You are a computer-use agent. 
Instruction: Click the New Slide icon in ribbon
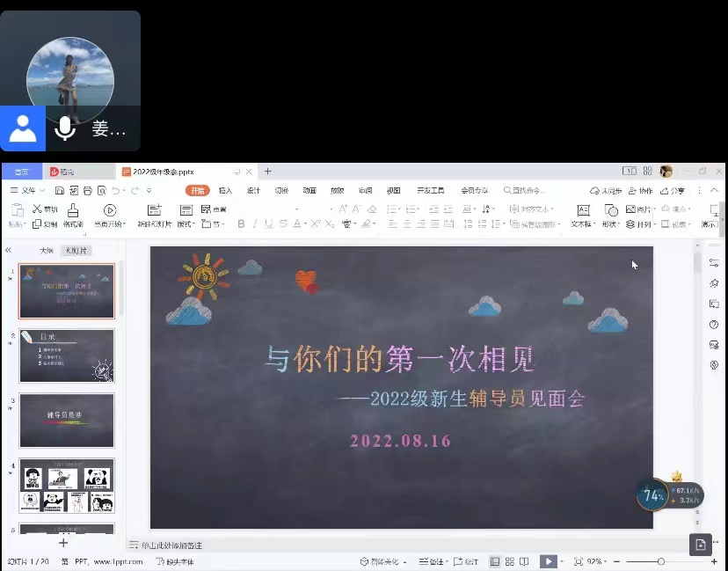(155, 210)
